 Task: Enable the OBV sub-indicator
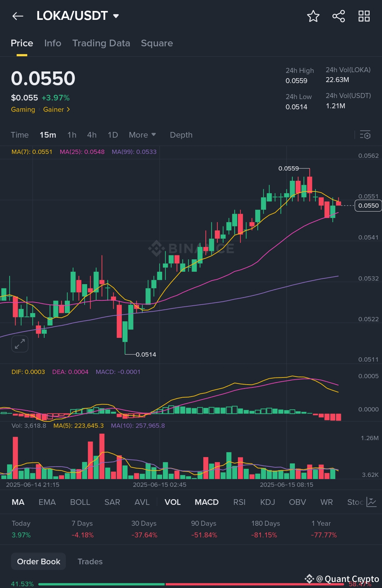[297, 502]
